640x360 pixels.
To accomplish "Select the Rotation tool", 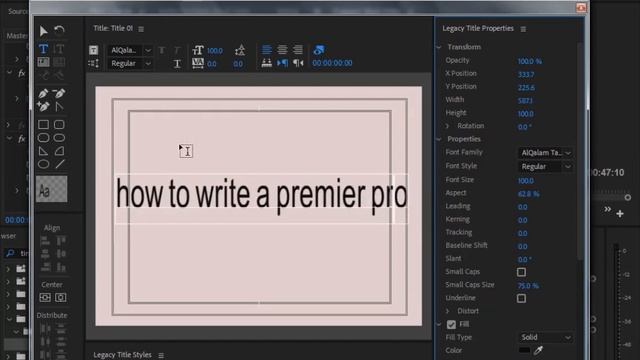I will pos(60,30).
